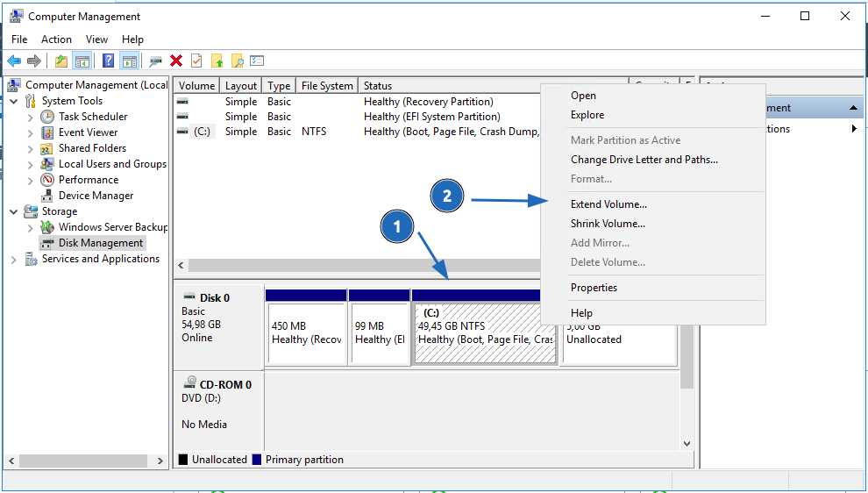Click Properties in the context menu

tap(594, 288)
